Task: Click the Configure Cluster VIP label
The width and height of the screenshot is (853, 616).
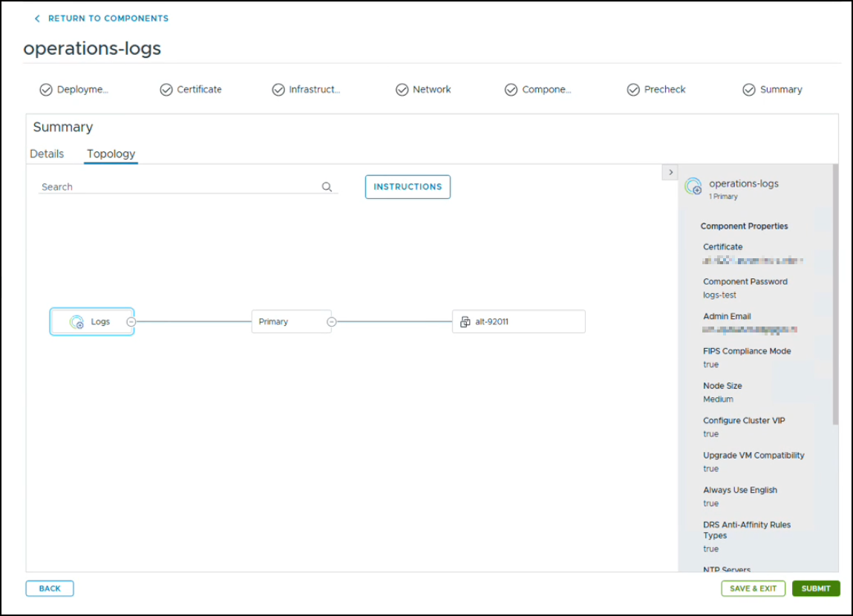Action: [744, 421]
